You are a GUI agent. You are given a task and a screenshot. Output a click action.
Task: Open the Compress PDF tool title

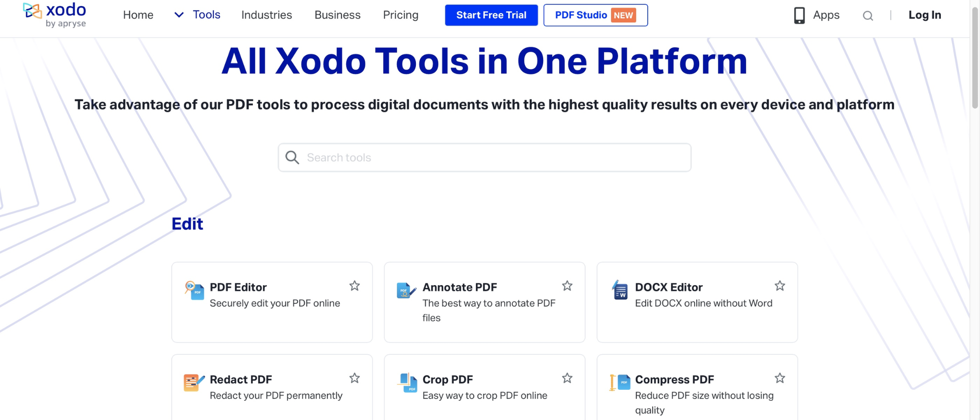coord(674,379)
